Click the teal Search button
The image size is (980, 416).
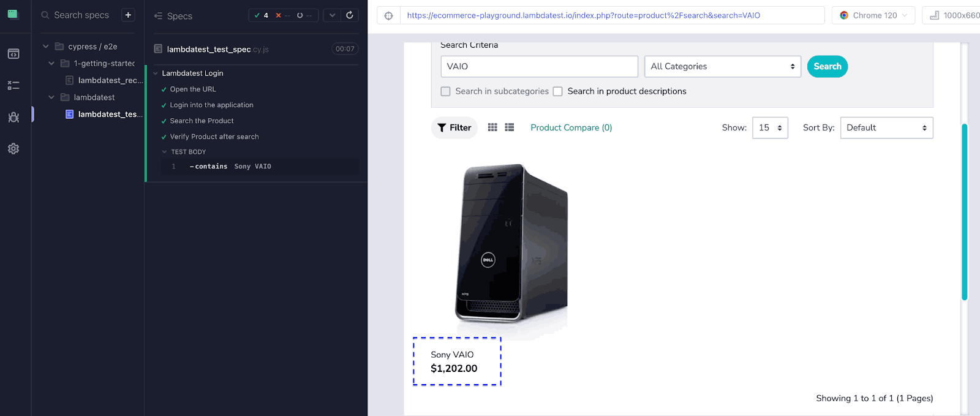tap(827, 66)
